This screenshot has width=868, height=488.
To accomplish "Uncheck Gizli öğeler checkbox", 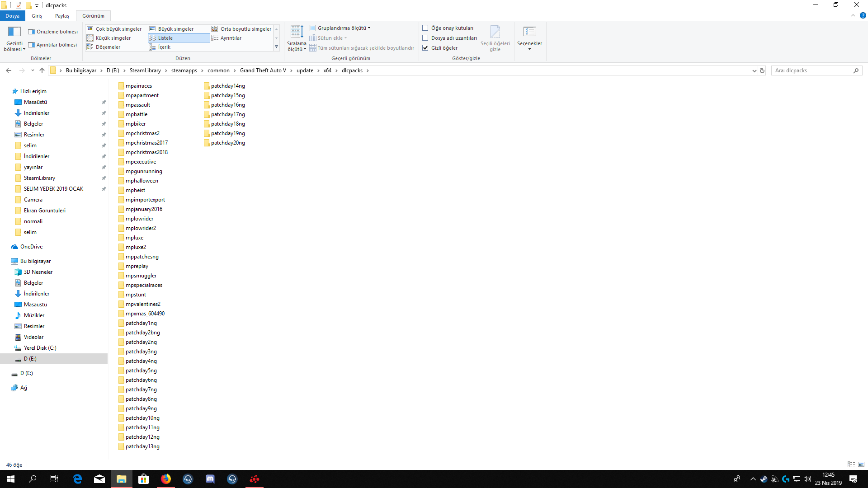I will coord(425,48).
